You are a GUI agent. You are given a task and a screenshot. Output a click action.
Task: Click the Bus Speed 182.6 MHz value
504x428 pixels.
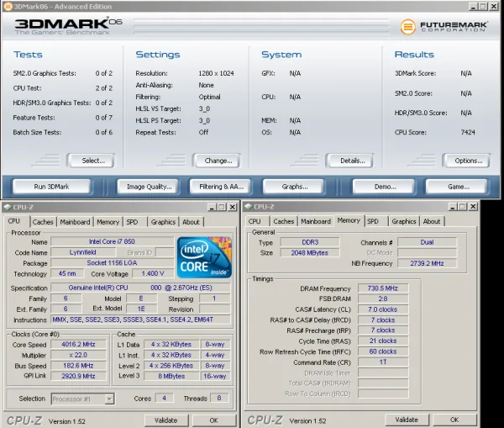[78, 366]
